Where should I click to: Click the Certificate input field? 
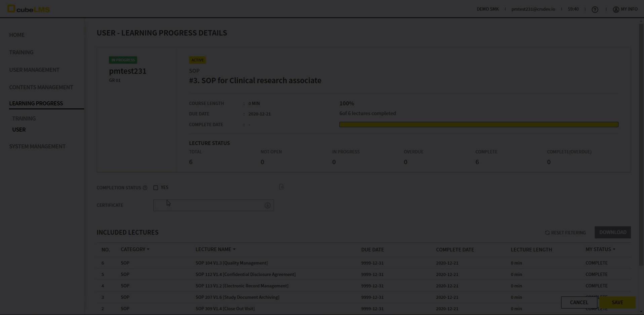click(208, 205)
